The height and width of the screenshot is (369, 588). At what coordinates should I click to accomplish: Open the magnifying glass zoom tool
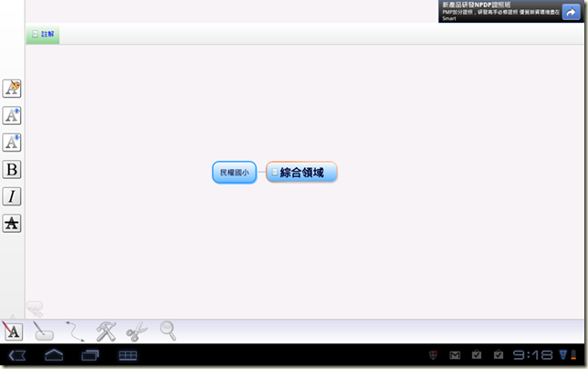click(x=168, y=331)
